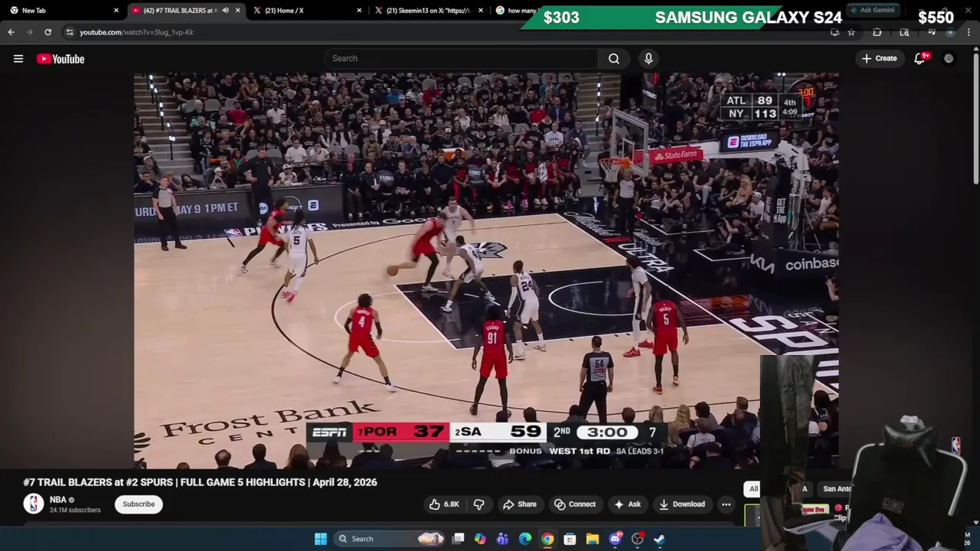Open OBS Studio from the taskbar

pyautogui.click(x=637, y=539)
